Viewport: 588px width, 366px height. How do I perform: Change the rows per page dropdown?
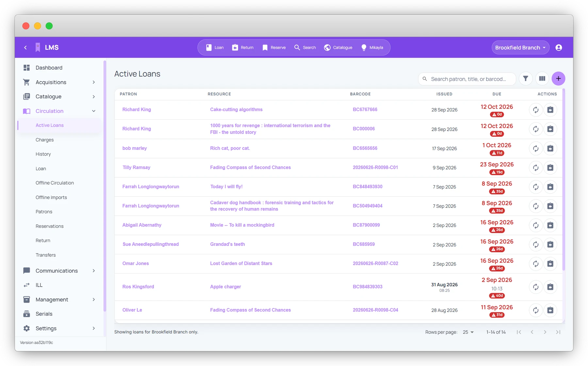468,332
